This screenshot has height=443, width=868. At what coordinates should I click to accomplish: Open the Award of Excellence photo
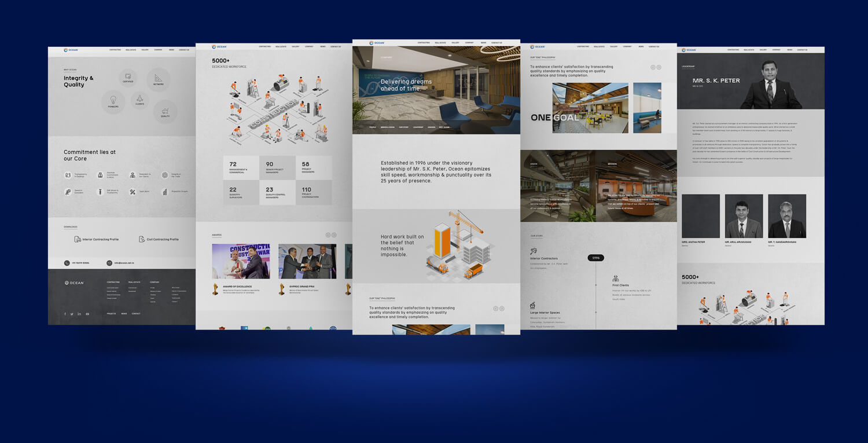[241, 261]
